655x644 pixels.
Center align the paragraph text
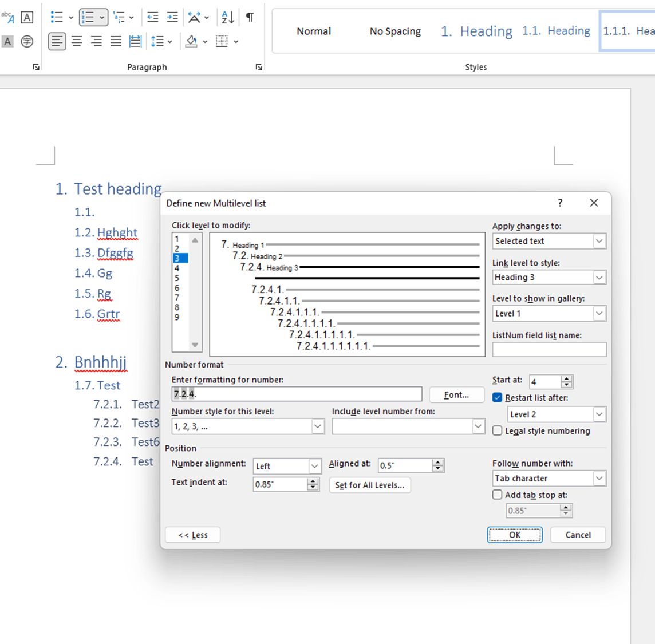(x=77, y=41)
